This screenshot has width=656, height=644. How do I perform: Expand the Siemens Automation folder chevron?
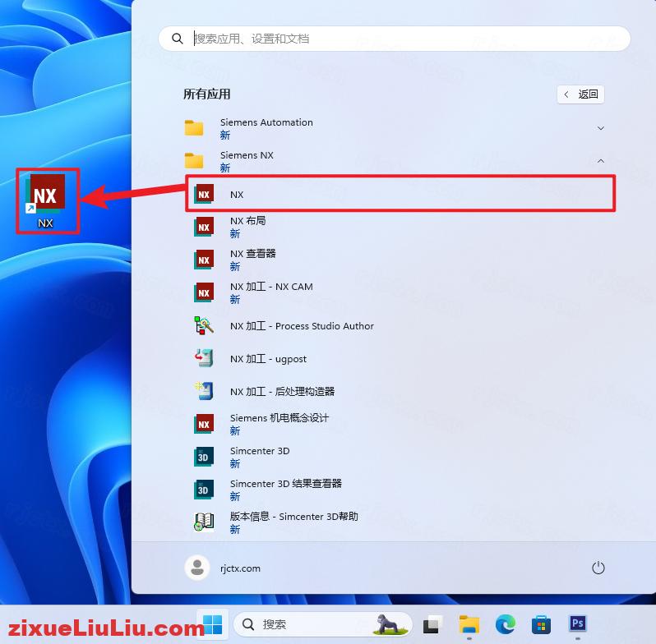pyautogui.click(x=601, y=128)
